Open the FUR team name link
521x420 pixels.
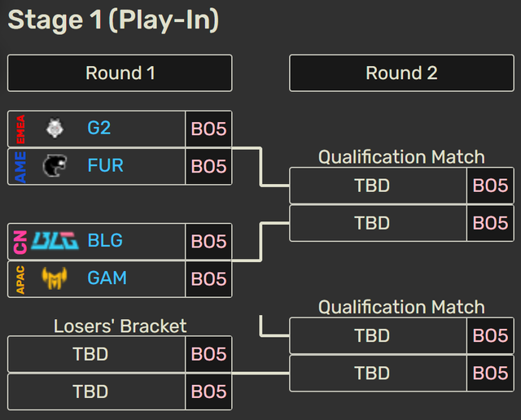(106, 166)
